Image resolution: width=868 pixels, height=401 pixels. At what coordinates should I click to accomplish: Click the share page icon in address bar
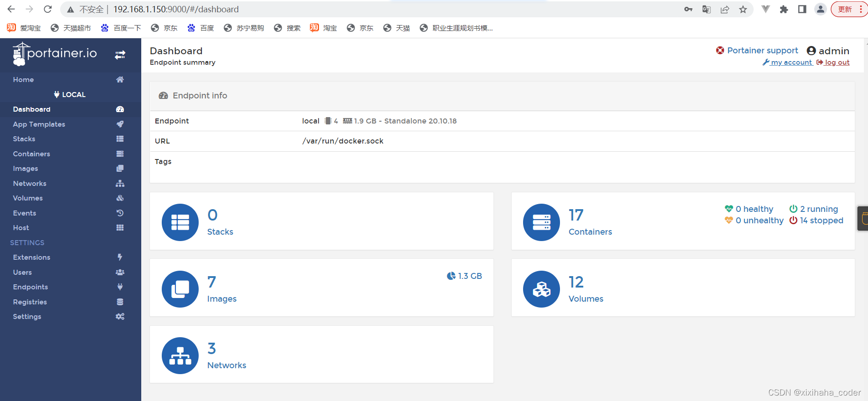point(724,10)
